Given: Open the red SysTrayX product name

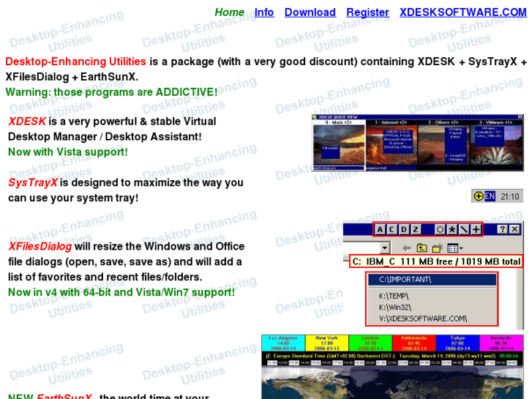Looking at the screenshot, I should click(x=33, y=182).
